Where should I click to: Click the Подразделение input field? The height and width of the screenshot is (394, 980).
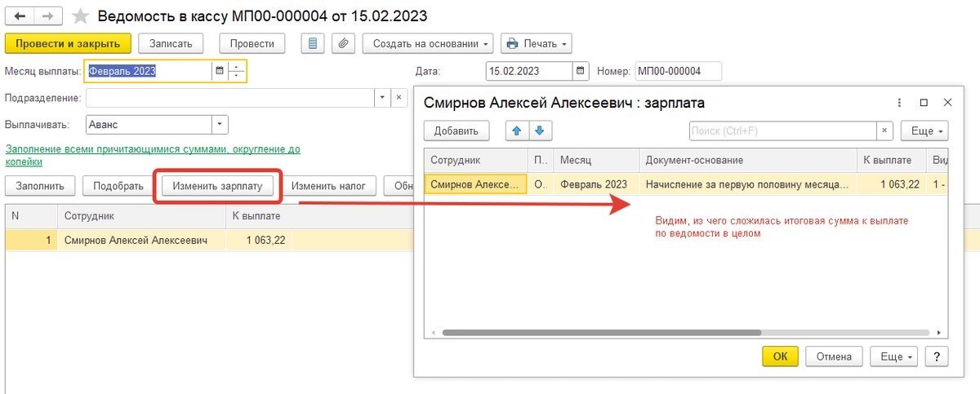click(230, 98)
